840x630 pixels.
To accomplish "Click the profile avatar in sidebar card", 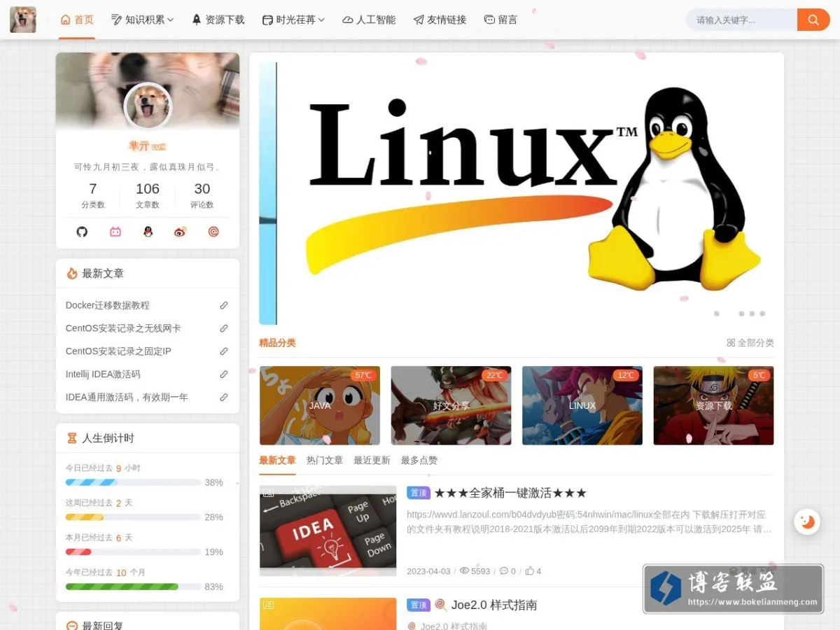I will [148, 106].
